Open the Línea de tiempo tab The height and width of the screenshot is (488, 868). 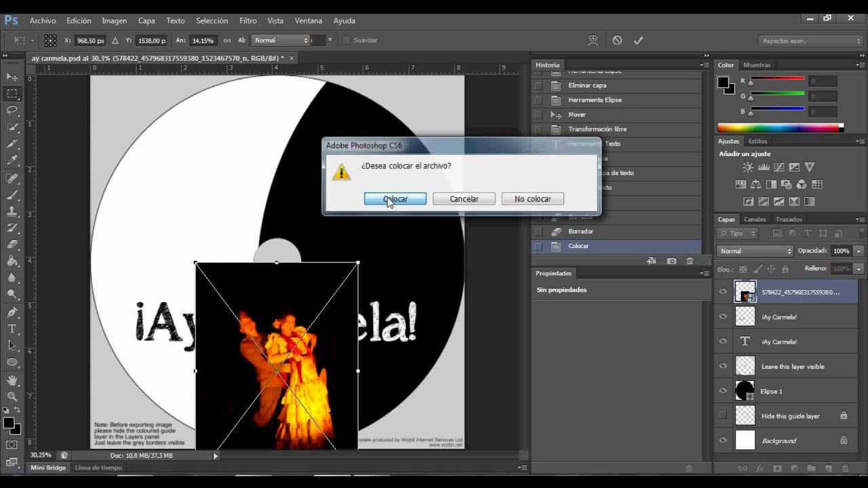coord(98,468)
